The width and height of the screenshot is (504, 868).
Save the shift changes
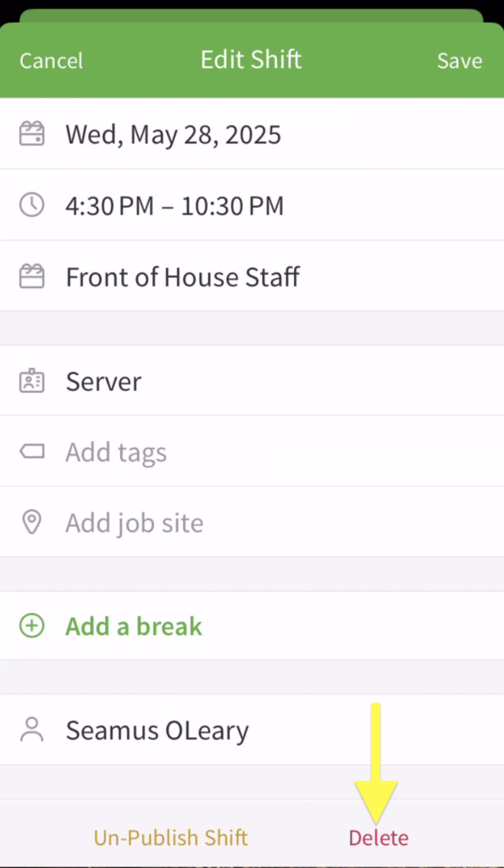click(459, 60)
